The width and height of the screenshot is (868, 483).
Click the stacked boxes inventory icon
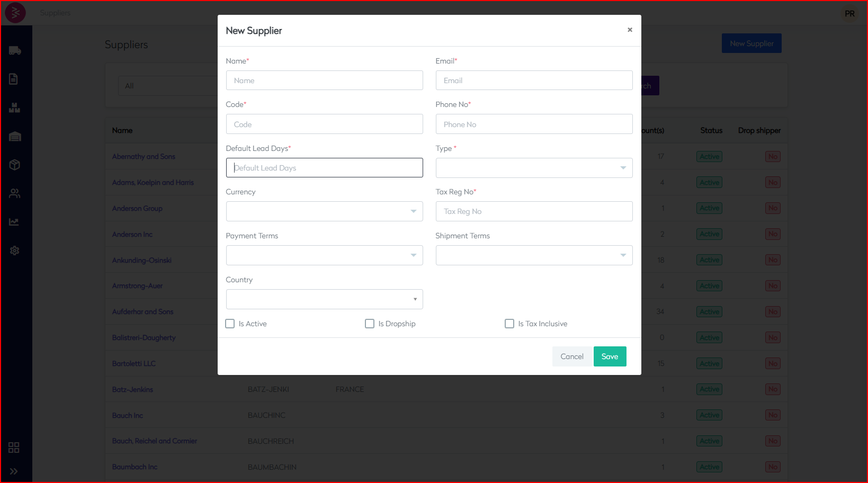tap(15, 108)
